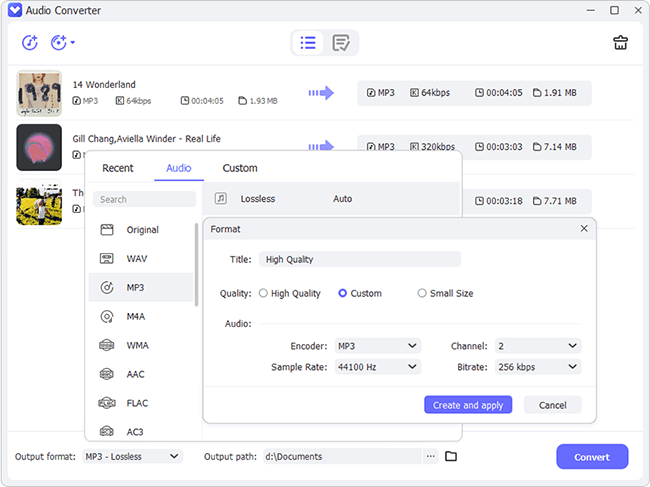Browse output path with ellipsis button
Screen dimensions: 650x487
(431, 456)
